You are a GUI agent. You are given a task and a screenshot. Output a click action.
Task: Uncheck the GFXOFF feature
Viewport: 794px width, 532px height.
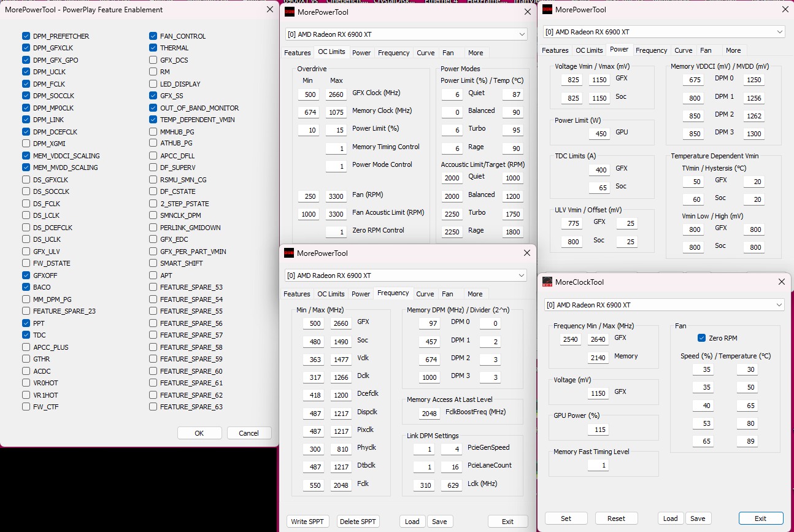pyautogui.click(x=26, y=276)
